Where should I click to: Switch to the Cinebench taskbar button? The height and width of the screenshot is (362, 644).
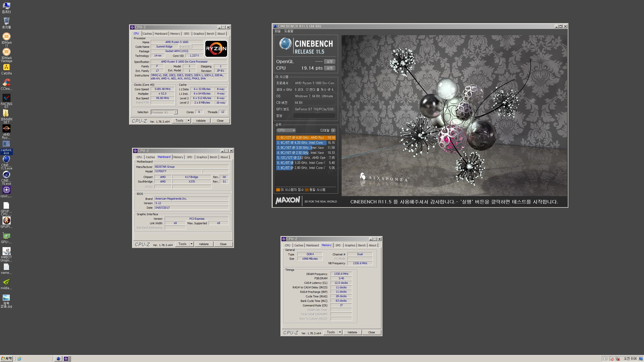pos(58,359)
